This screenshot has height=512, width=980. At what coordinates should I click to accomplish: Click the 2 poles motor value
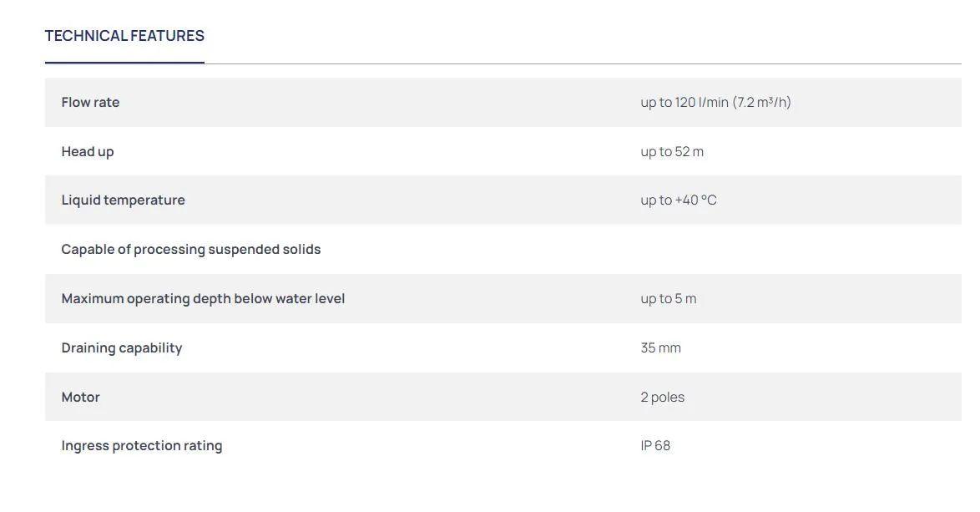point(663,397)
